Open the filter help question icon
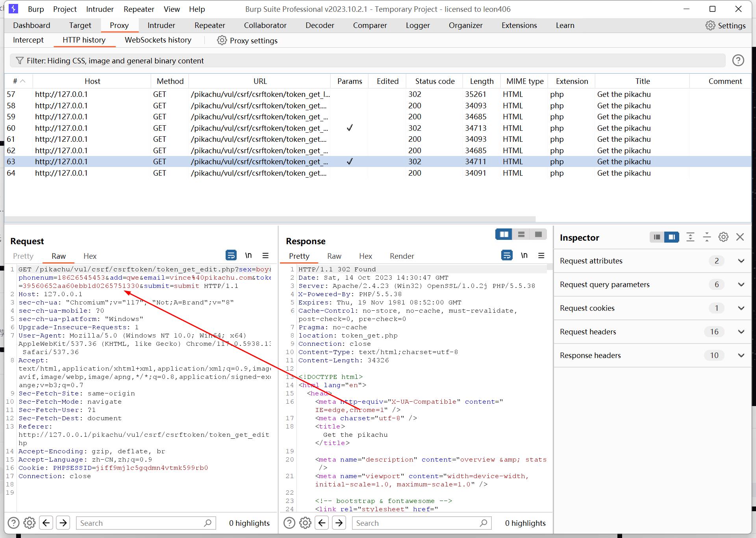 click(738, 60)
